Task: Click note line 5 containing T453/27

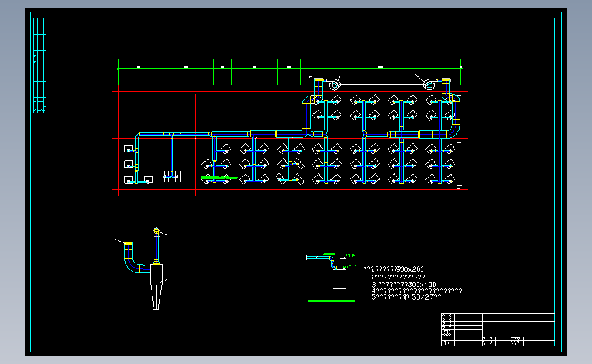Action: pos(407,297)
